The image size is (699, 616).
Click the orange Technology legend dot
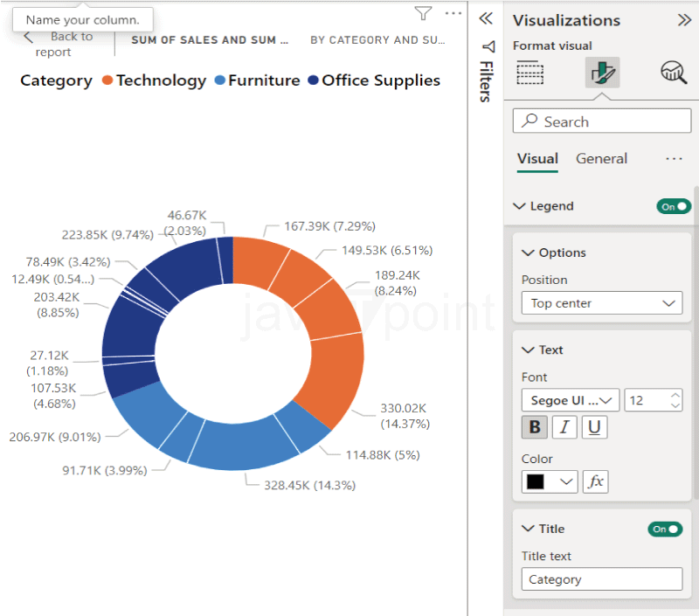(107, 80)
